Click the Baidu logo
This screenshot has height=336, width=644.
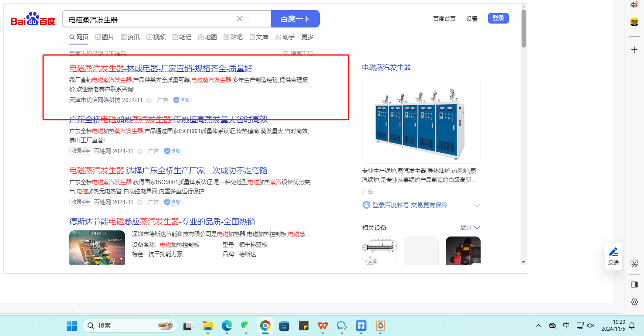(x=33, y=19)
